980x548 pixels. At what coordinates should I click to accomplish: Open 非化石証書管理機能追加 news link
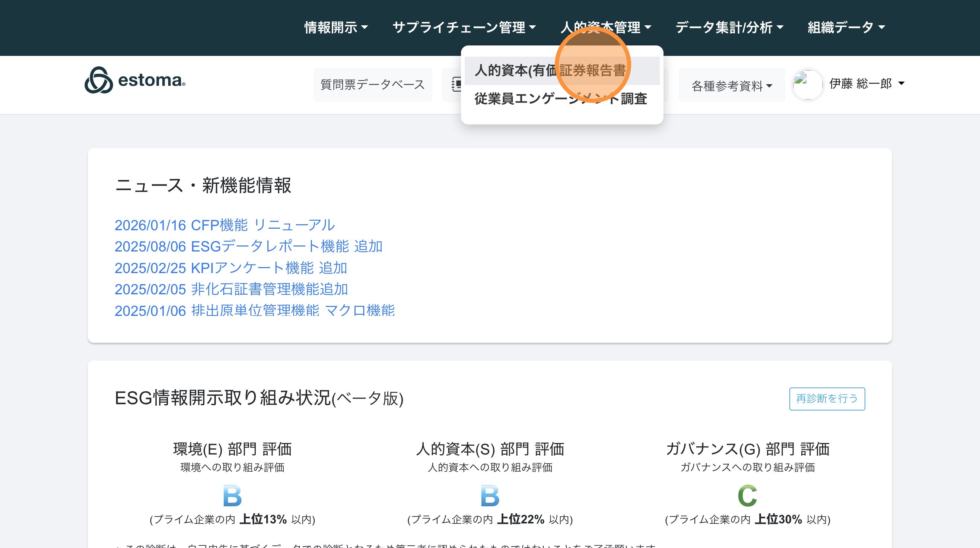[231, 289]
